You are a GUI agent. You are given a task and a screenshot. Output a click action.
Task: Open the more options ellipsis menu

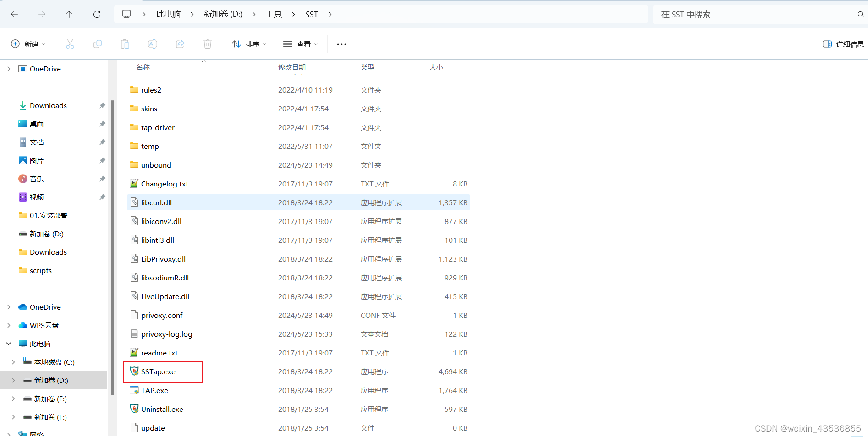click(341, 44)
